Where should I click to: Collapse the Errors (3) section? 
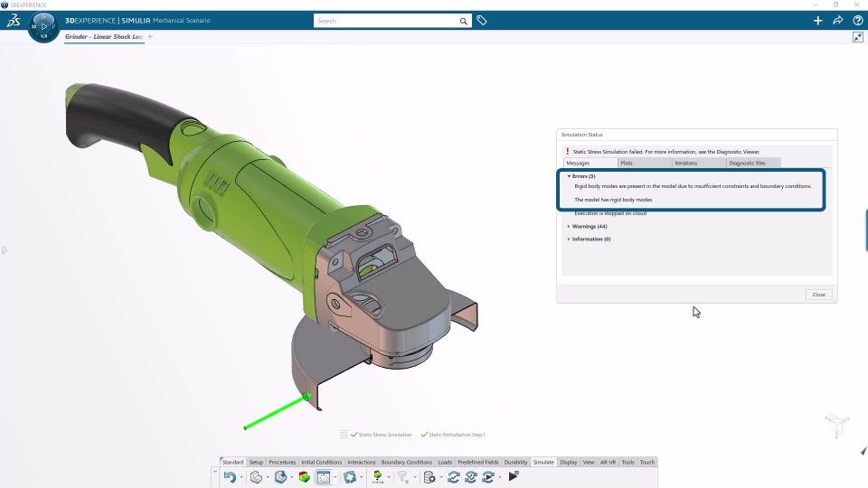(569, 176)
